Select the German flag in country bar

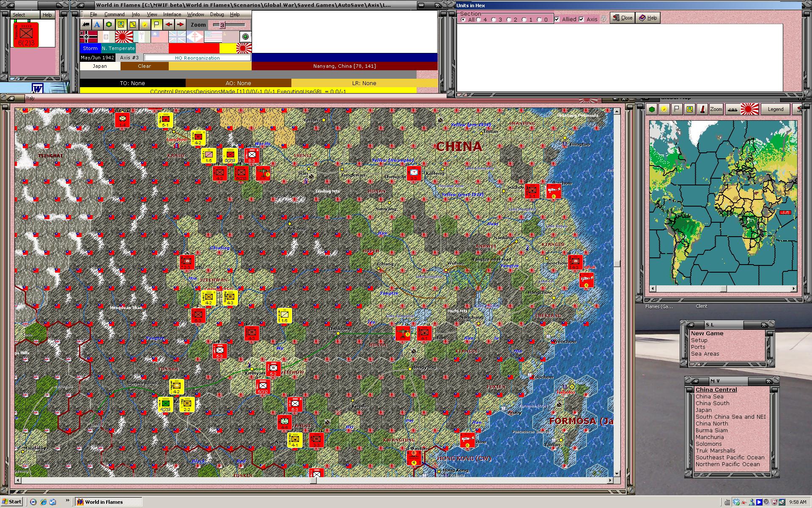[x=88, y=37]
